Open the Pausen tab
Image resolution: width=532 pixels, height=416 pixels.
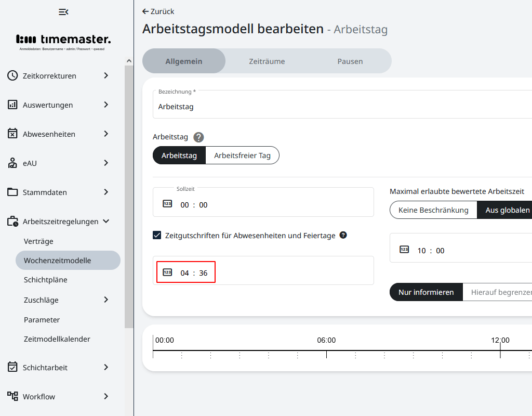[x=350, y=61]
